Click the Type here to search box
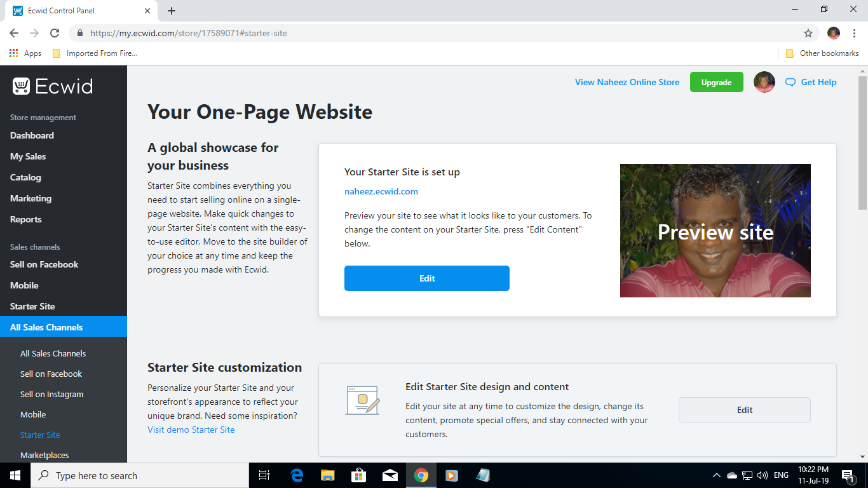 coord(140,475)
